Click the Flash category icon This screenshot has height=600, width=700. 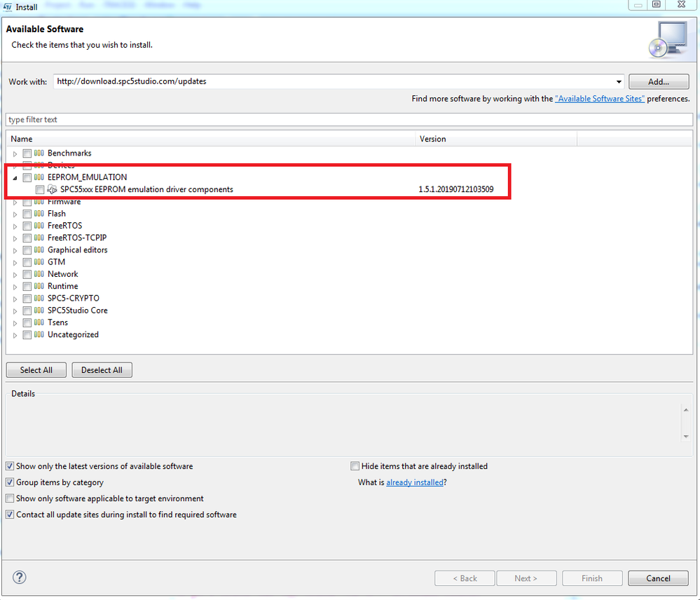(39, 213)
